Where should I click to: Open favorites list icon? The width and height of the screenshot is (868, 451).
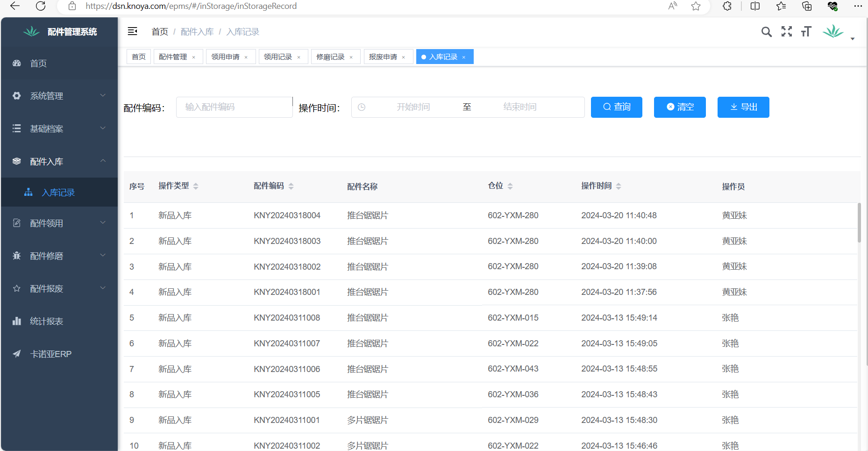tap(781, 6)
